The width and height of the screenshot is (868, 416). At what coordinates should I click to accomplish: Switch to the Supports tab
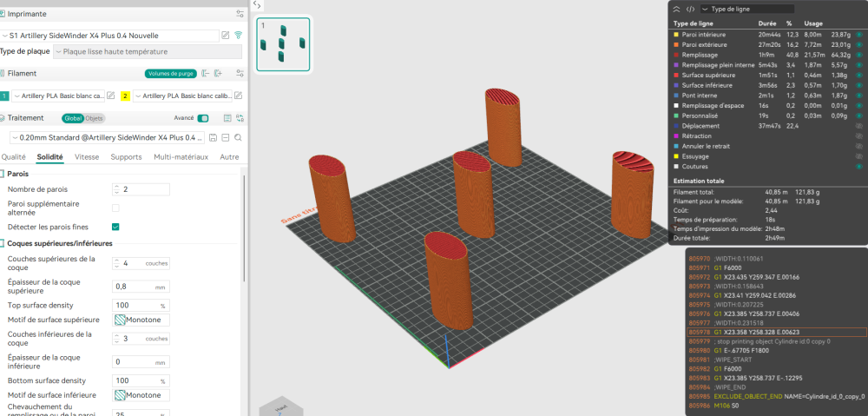pos(126,157)
